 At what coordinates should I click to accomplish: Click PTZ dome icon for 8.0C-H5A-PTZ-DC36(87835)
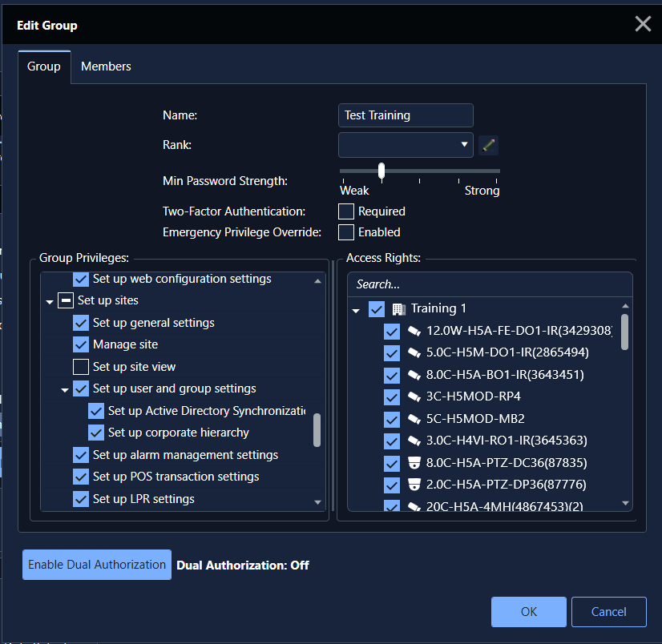coord(414,463)
